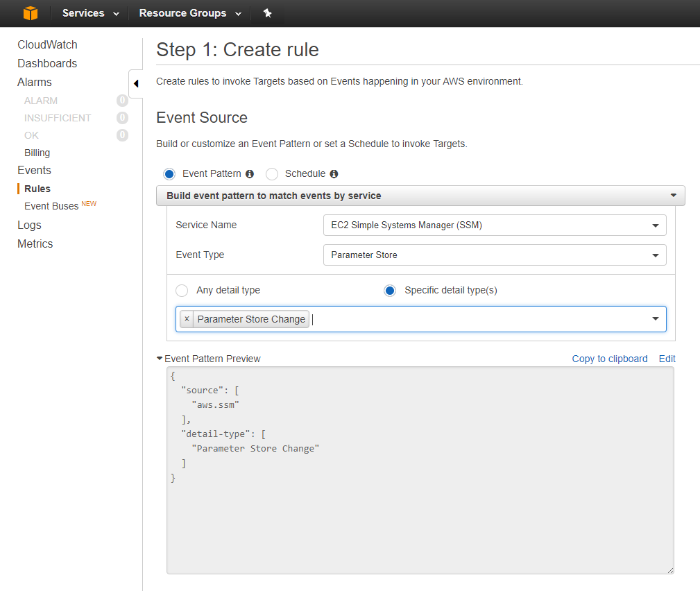Screen dimensions: 700x591
Task: Collapse the left navigation panel arrow
Action: (136, 84)
